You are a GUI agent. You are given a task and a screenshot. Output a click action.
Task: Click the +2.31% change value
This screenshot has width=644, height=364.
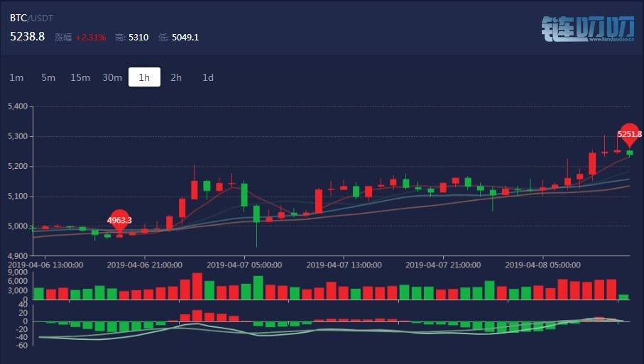[91, 38]
